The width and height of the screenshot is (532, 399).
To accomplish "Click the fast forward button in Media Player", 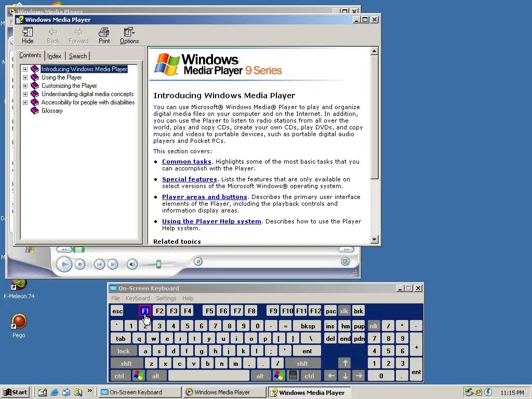I will pos(346,250).
